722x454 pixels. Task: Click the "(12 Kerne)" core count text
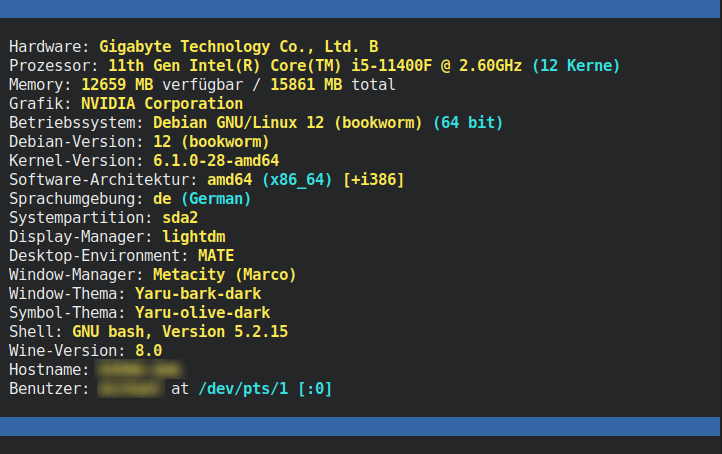[x=575, y=65]
